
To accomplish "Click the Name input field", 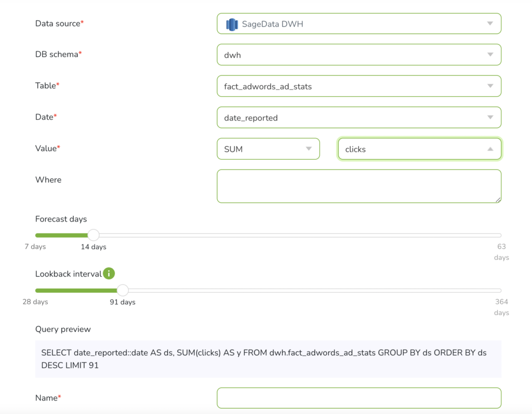I will click(x=359, y=398).
